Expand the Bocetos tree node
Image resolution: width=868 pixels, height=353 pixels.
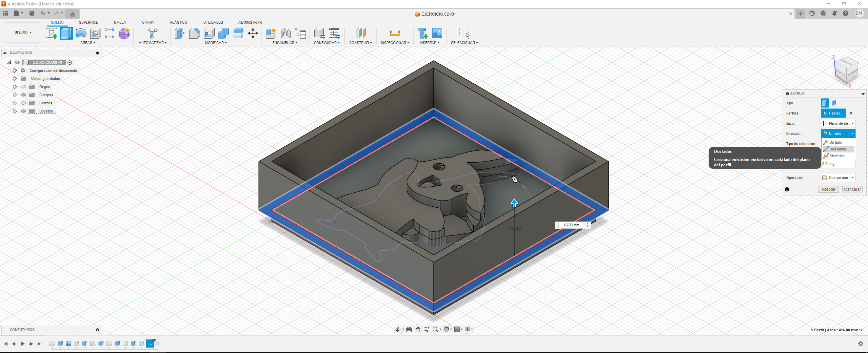click(x=15, y=111)
